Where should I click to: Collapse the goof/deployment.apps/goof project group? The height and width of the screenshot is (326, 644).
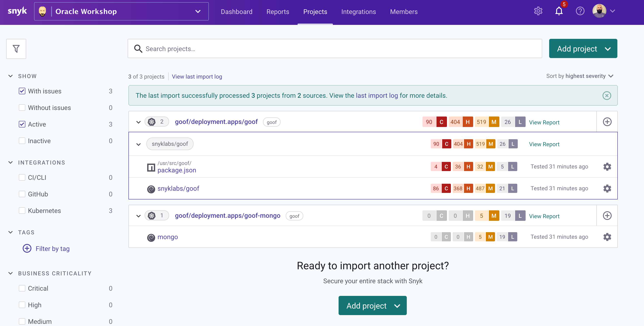coord(138,122)
